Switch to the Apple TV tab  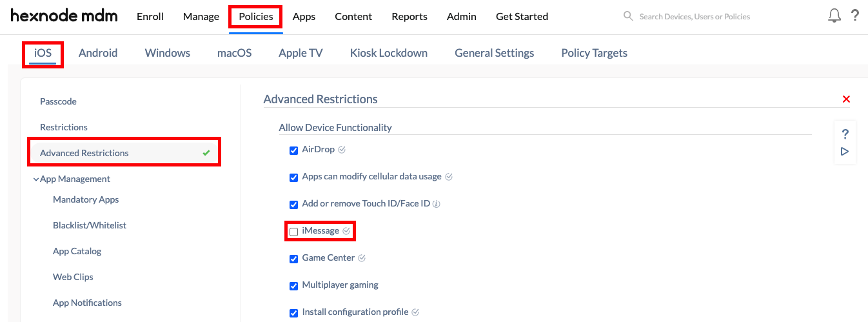pos(301,53)
